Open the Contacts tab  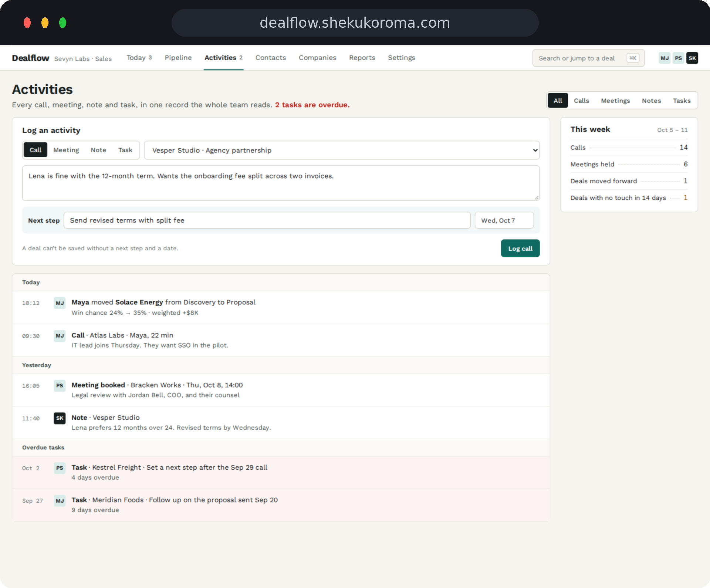pyautogui.click(x=271, y=58)
